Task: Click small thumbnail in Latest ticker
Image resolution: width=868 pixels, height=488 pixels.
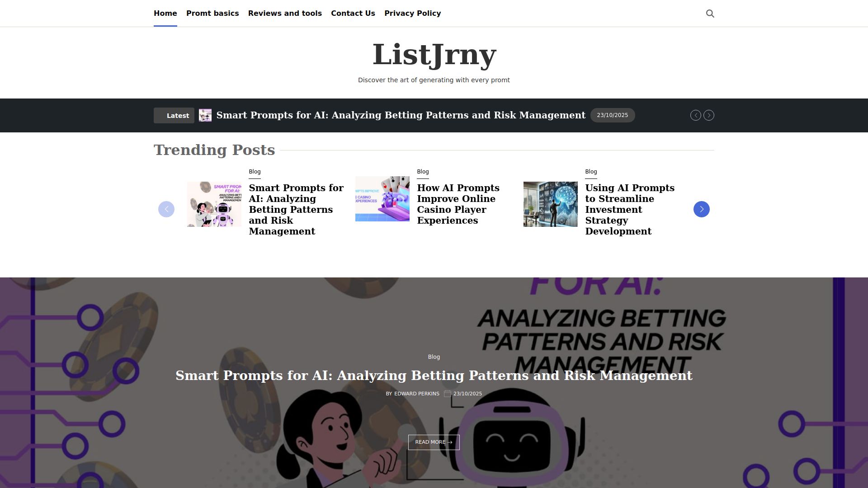Action: coord(205,115)
